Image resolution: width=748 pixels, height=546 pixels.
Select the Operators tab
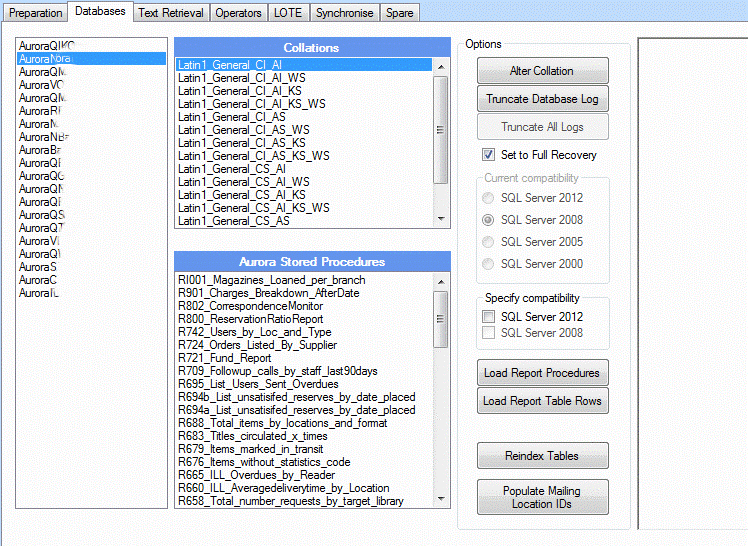pos(238,13)
